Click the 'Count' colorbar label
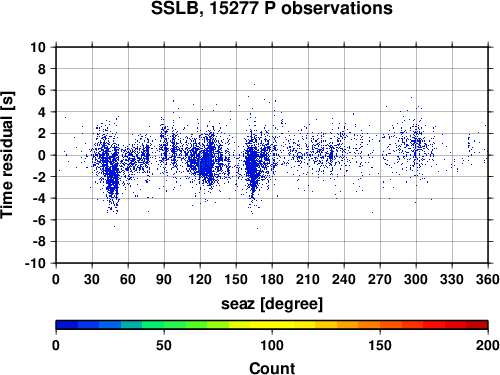 click(272, 368)
